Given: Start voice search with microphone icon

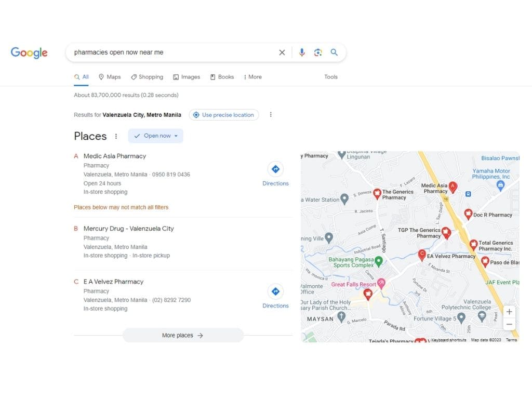Looking at the screenshot, I should click(302, 52).
